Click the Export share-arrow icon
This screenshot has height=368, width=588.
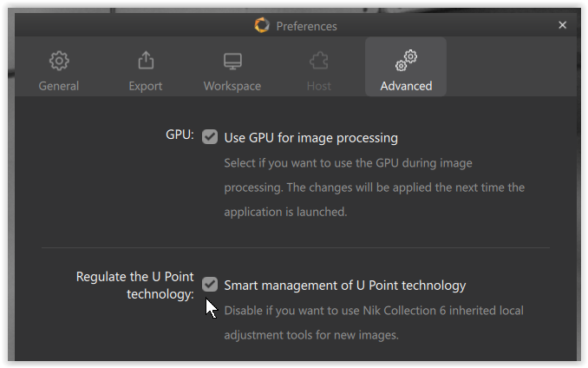[x=146, y=61]
